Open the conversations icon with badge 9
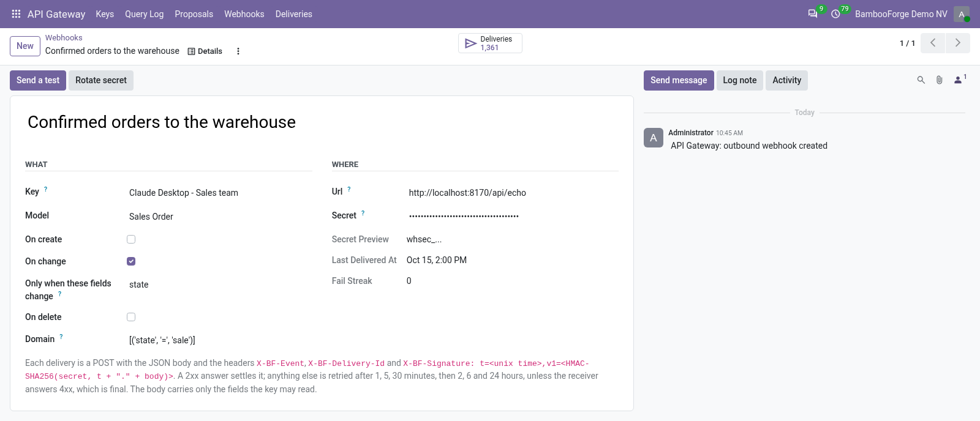 click(813, 13)
